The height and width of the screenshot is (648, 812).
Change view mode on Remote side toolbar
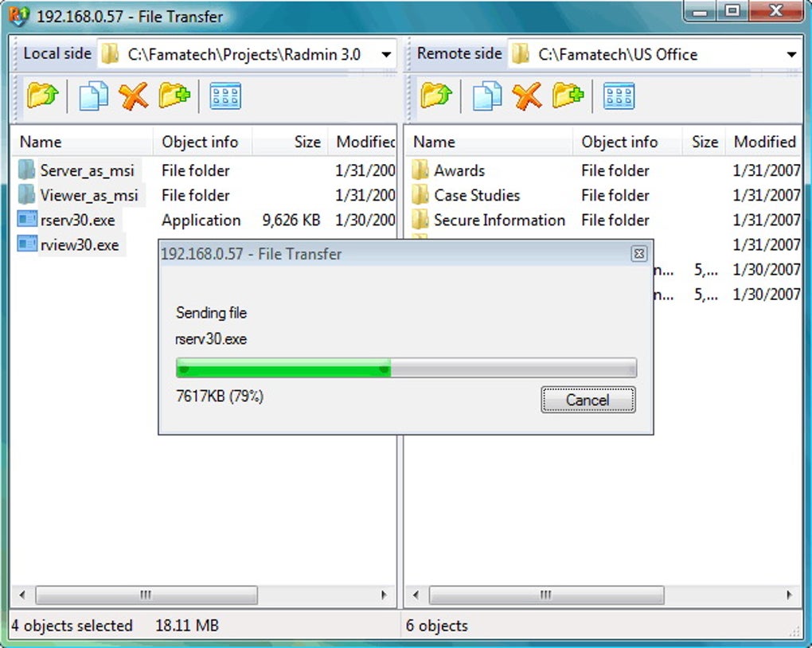coord(619,96)
